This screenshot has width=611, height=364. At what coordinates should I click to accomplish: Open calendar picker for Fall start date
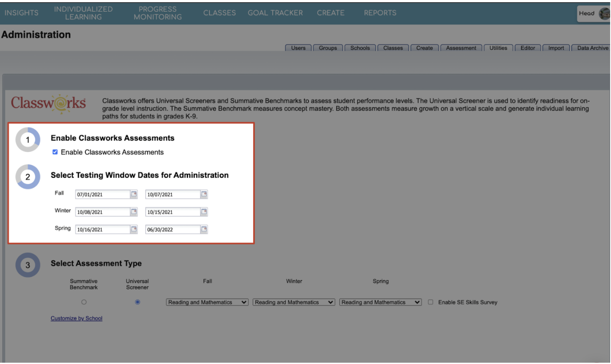click(x=134, y=195)
